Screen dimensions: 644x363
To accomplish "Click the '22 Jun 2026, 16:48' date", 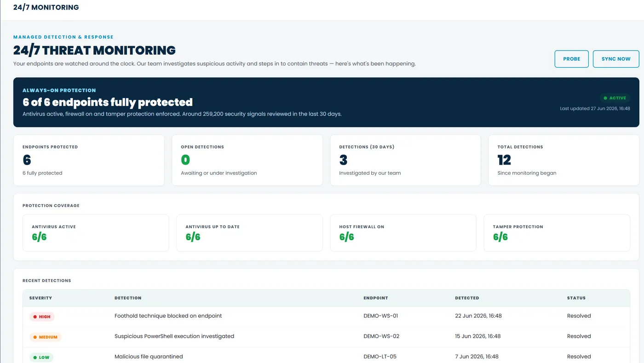I will click(478, 316).
